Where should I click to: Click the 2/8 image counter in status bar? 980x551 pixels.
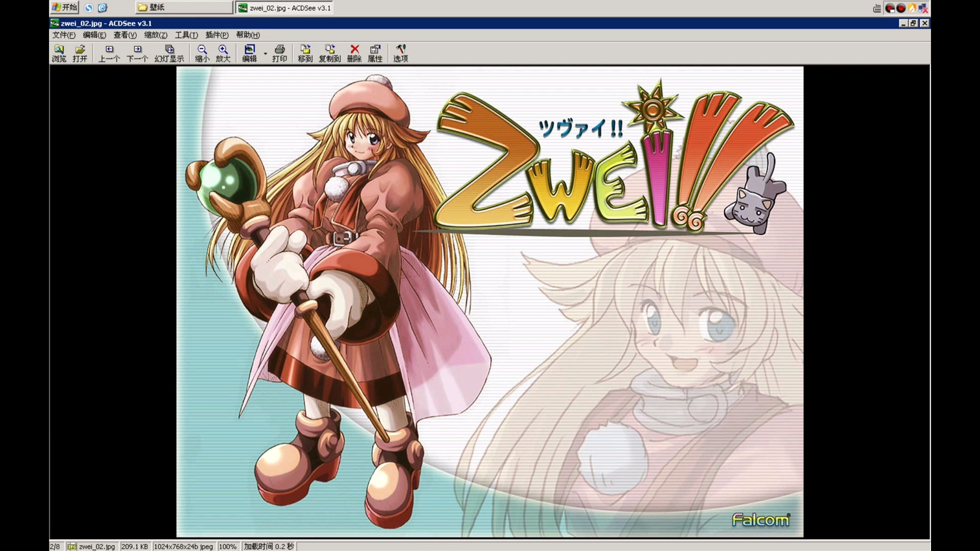point(55,546)
